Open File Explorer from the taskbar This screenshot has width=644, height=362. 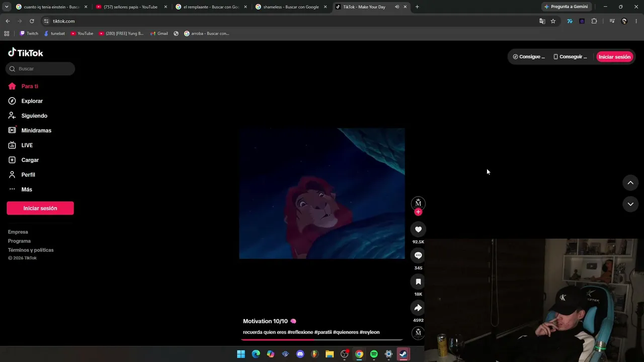[330, 354]
